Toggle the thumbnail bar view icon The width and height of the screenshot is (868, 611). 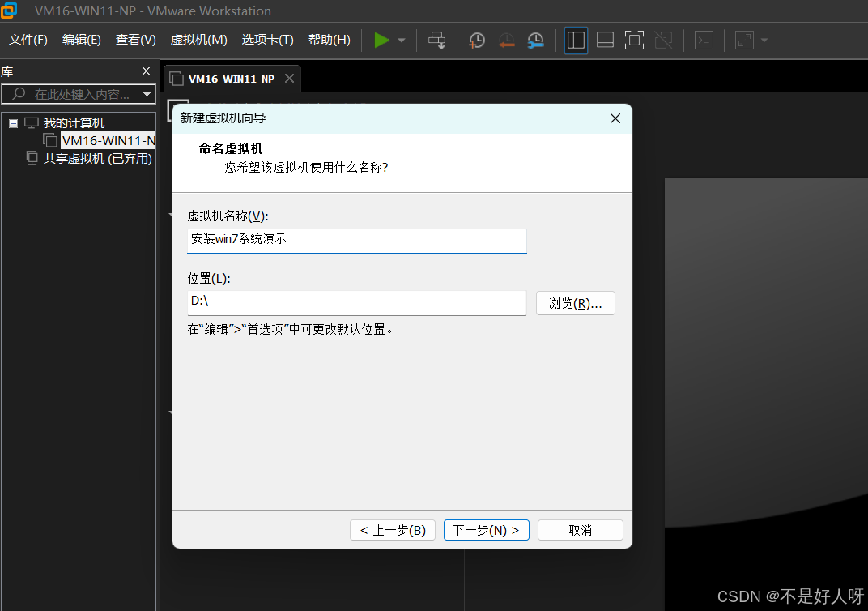coord(605,40)
